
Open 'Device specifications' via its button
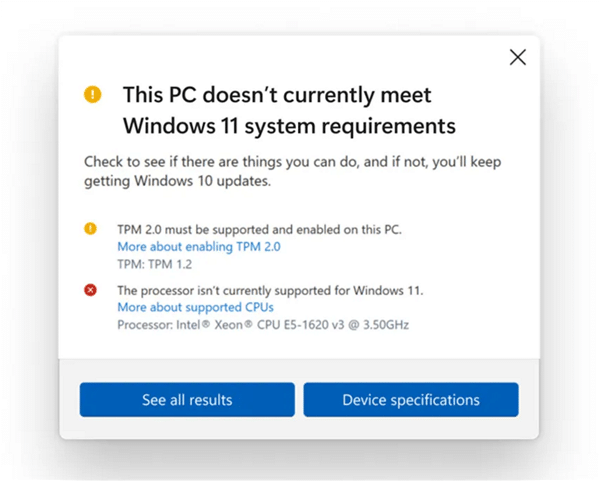[x=411, y=400]
